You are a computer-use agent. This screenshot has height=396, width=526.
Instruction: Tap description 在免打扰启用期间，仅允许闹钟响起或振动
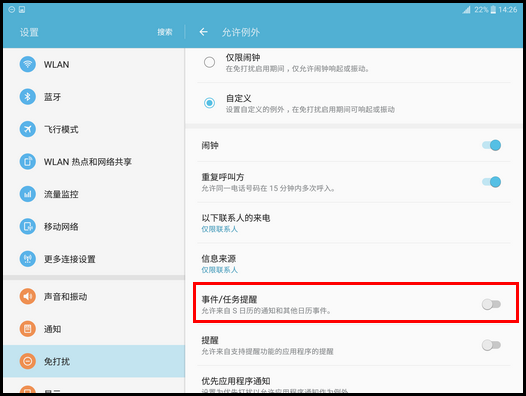click(x=298, y=68)
